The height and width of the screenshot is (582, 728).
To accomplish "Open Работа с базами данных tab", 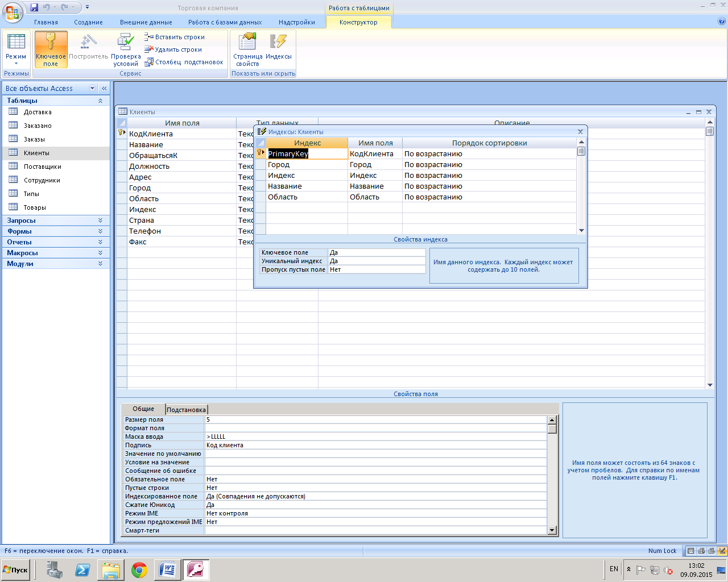I will tap(225, 22).
